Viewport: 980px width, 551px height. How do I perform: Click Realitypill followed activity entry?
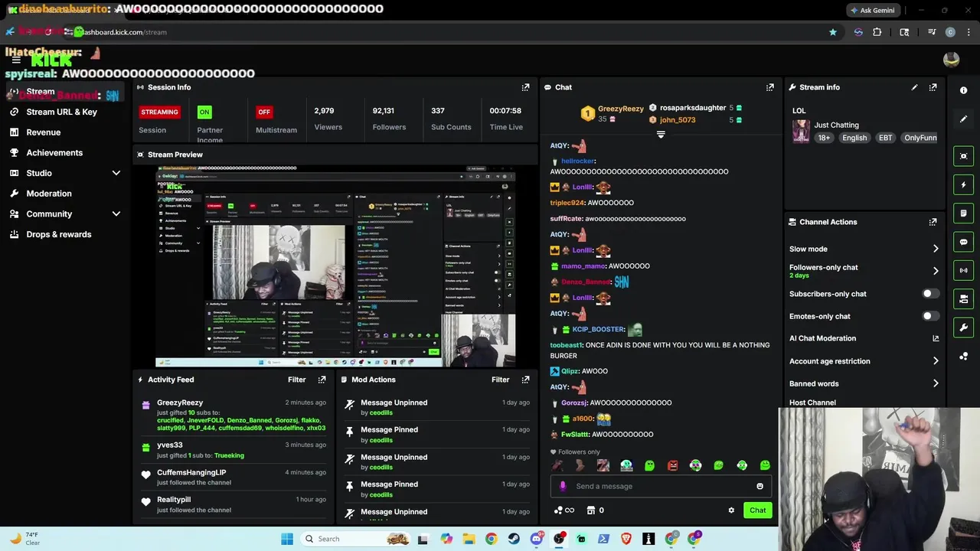(234, 504)
